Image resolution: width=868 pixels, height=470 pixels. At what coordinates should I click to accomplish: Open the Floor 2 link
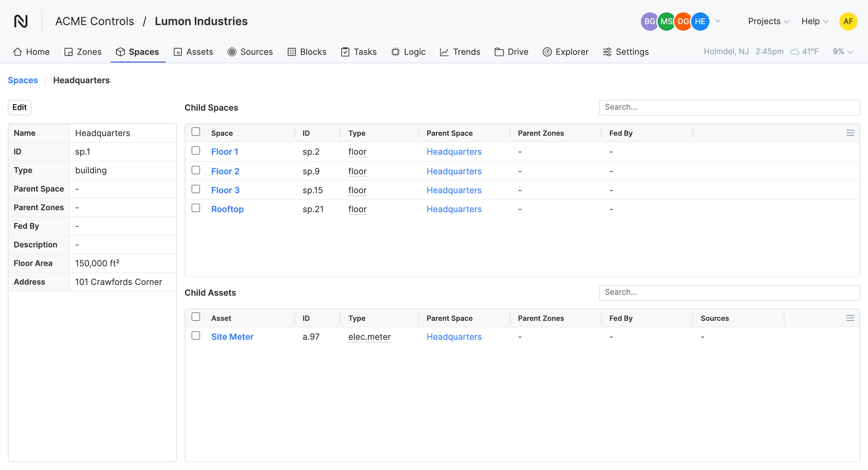click(x=225, y=171)
